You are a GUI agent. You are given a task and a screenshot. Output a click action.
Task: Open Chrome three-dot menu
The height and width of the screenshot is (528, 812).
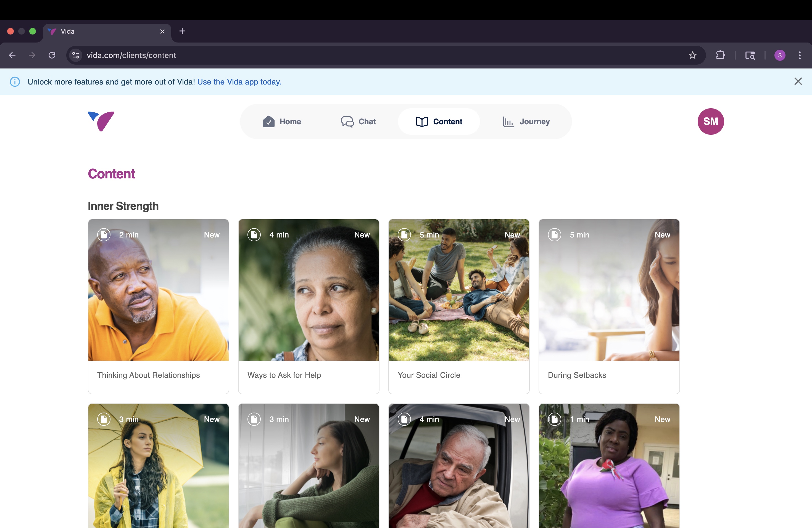point(799,55)
